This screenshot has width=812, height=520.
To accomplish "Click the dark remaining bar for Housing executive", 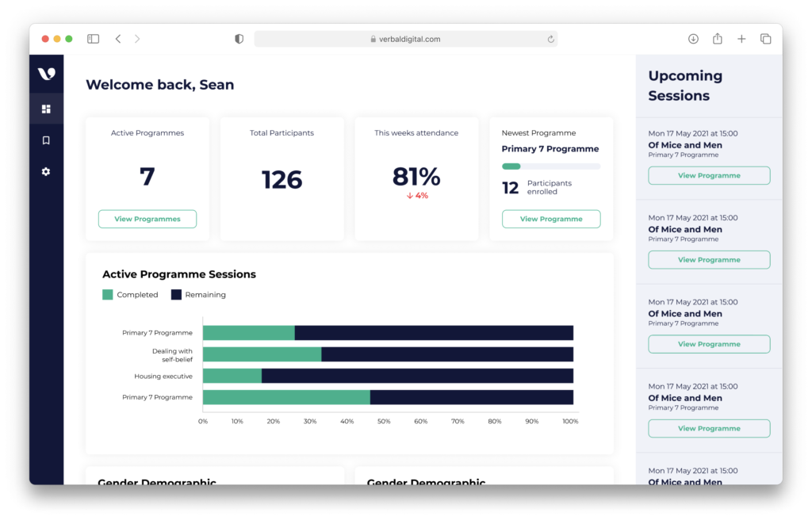I will [417, 376].
